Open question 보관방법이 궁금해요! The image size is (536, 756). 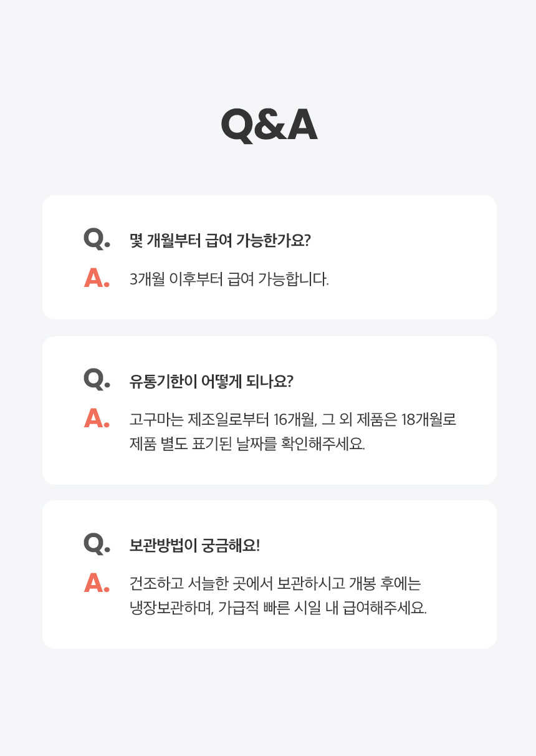click(194, 545)
